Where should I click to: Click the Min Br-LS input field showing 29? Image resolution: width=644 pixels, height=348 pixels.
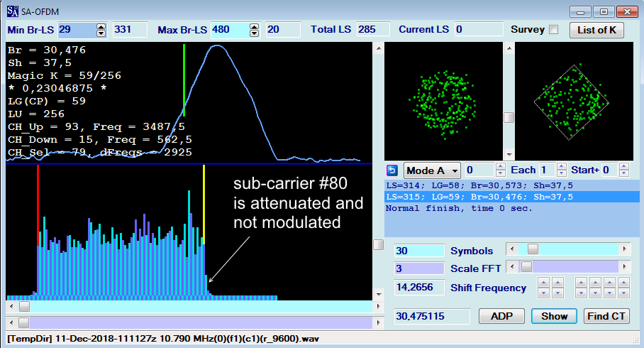coord(77,30)
